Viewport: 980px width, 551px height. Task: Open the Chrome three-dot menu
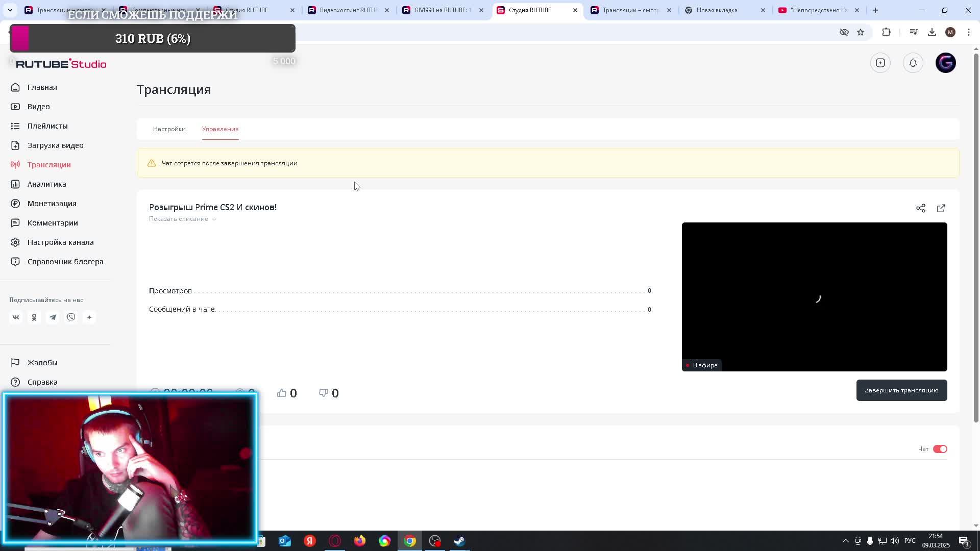969,32
